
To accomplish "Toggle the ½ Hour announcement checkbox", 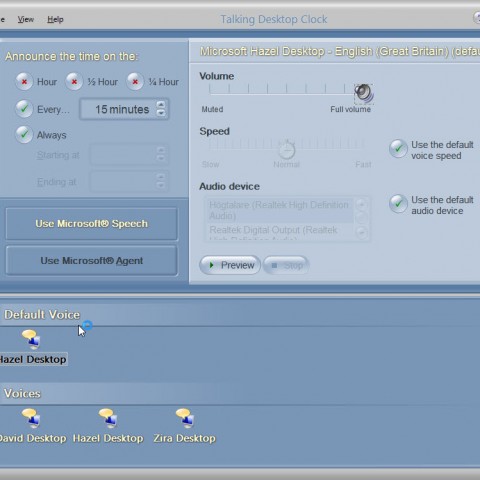I will (74, 82).
